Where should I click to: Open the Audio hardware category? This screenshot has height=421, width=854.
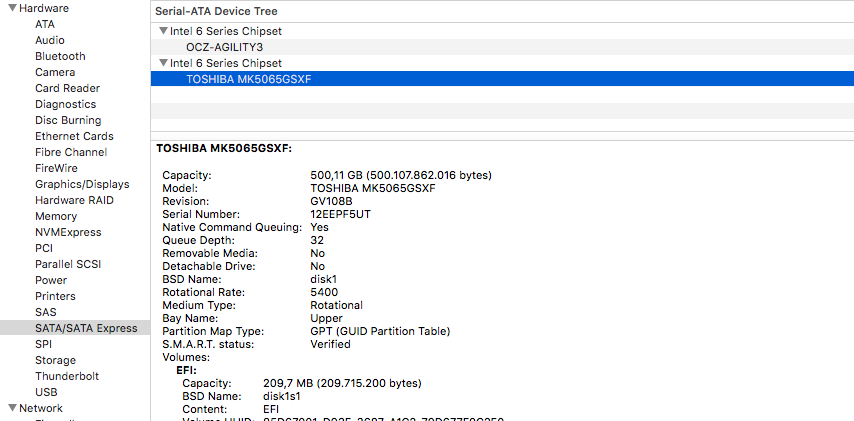(50, 40)
